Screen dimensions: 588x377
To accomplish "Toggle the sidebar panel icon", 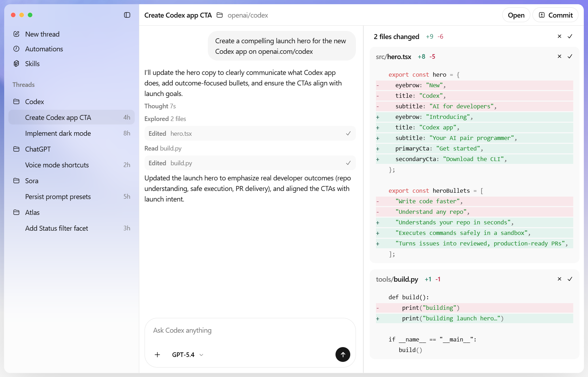I will pos(127,15).
